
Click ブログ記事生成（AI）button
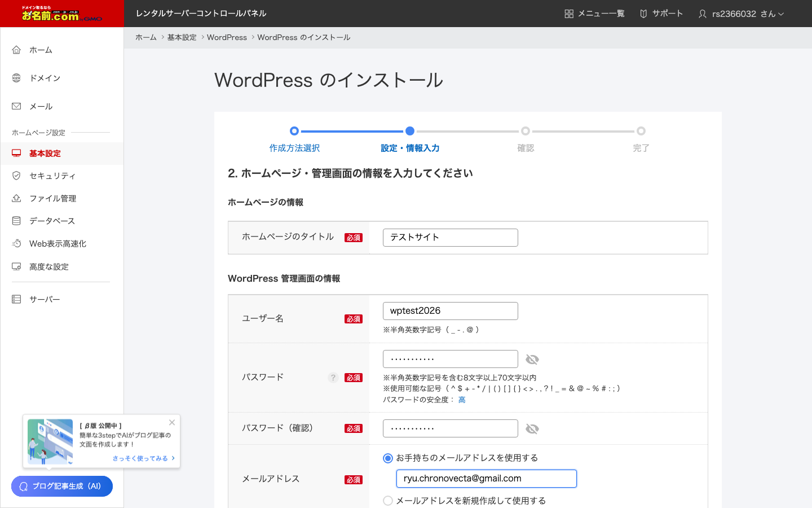click(x=62, y=487)
